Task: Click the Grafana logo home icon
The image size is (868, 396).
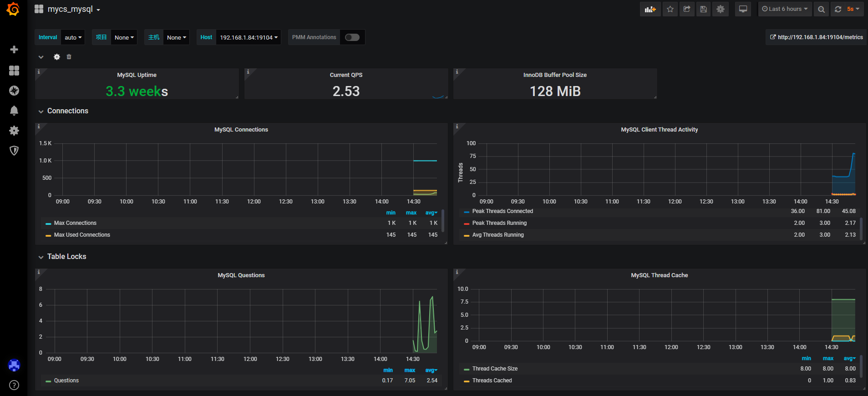Action: point(13,9)
